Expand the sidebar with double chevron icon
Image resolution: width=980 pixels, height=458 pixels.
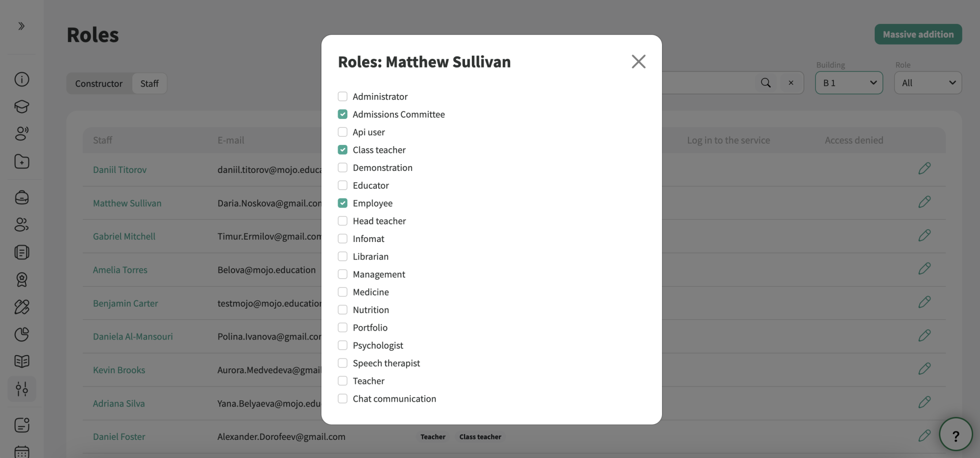[22, 26]
